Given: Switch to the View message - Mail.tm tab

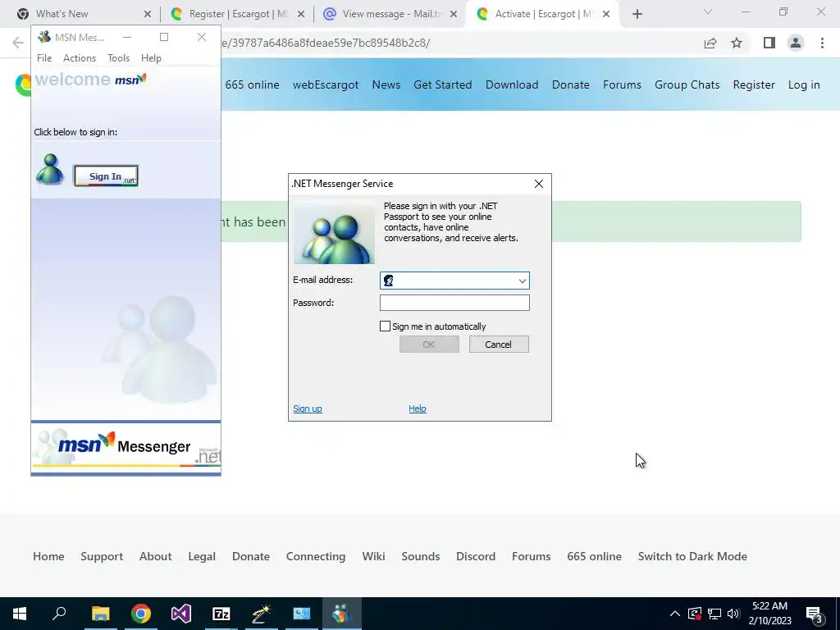Looking at the screenshot, I should point(391,14).
